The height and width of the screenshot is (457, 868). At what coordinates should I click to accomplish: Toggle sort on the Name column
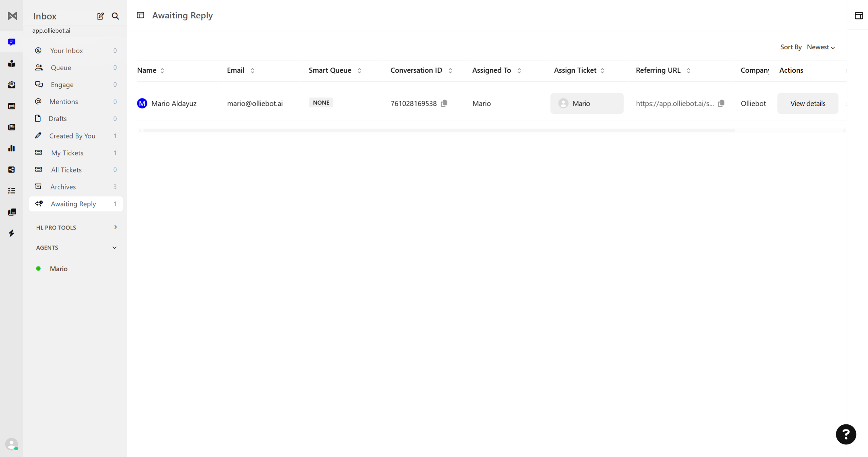[x=162, y=71]
